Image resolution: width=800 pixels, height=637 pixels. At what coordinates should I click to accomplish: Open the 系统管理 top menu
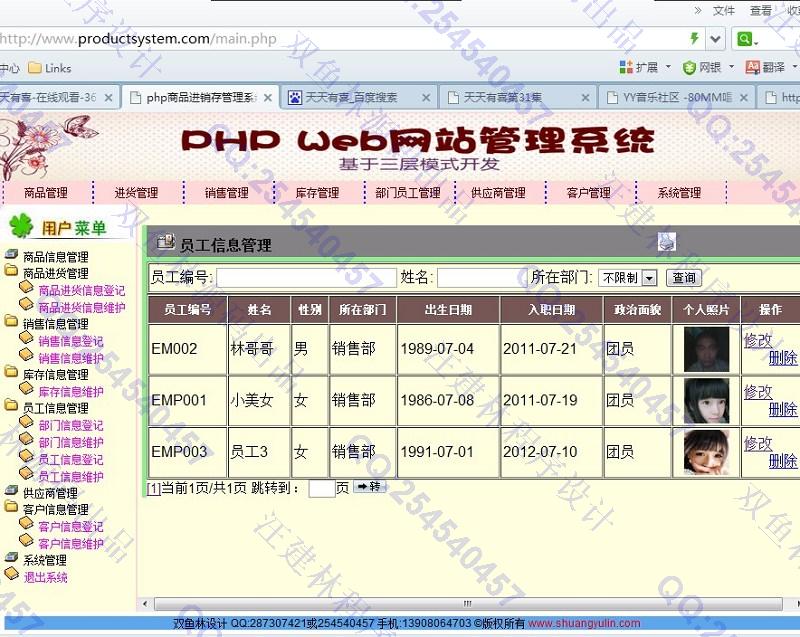[x=679, y=193]
